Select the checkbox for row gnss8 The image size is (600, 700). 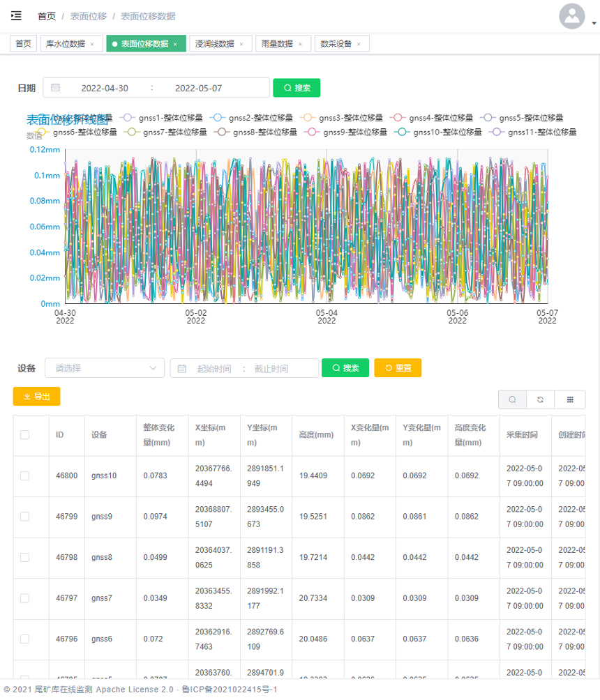pos(25,557)
